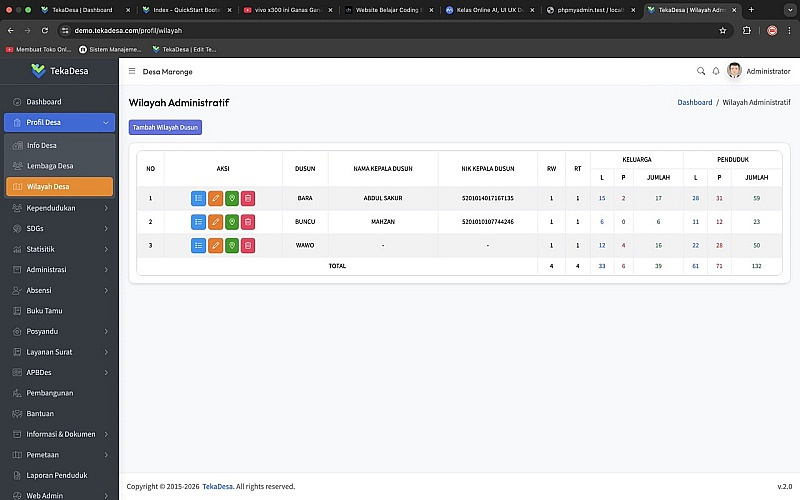Bookmark this page with the star icon
Screen dimensions: 800x500
click(x=723, y=30)
